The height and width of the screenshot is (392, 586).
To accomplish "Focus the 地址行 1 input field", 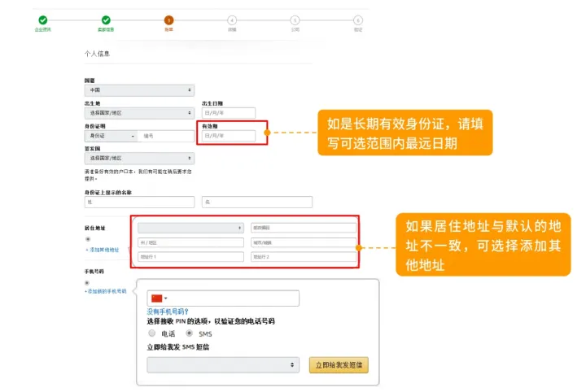I will (190, 257).
